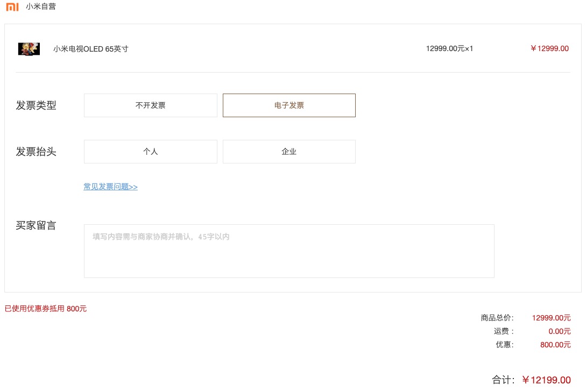Open the 小米电视OLED product thumbnail

[x=29, y=49]
